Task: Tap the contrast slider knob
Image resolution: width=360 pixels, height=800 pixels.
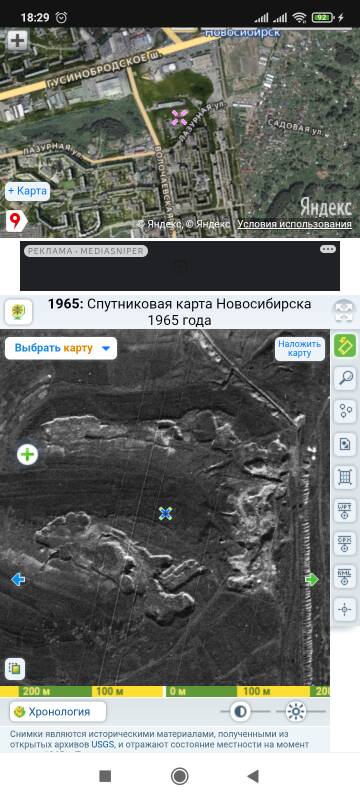Action: pyautogui.click(x=240, y=711)
